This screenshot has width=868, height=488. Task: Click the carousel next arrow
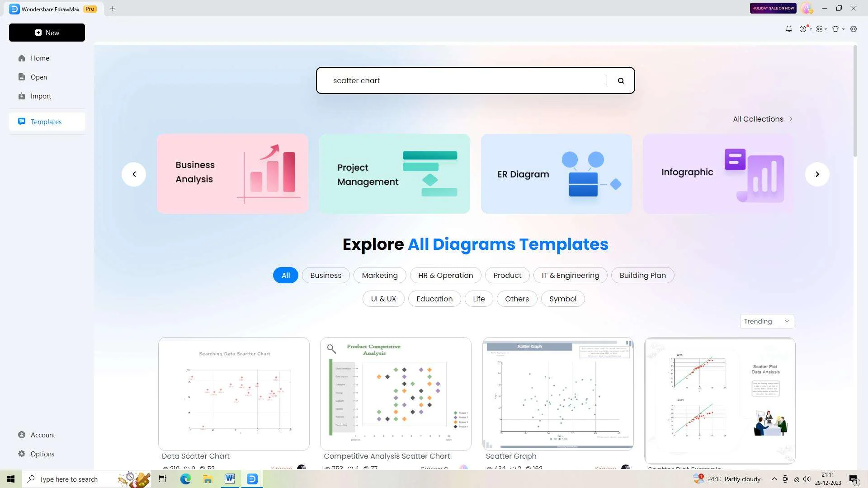(816, 174)
